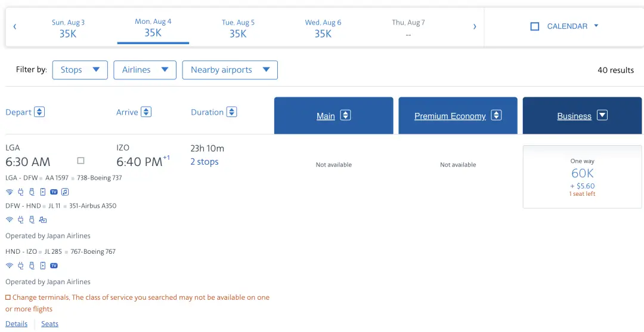This screenshot has width=644, height=332.
Task: Click the Wi-Fi icon for flight AA 1597
Action: pyautogui.click(x=9, y=192)
